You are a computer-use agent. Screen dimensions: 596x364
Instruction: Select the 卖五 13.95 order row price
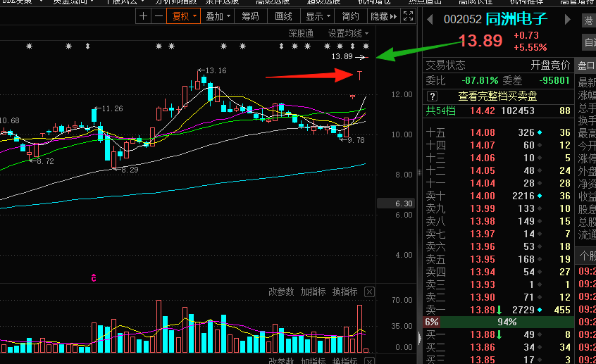click(483, 259)
